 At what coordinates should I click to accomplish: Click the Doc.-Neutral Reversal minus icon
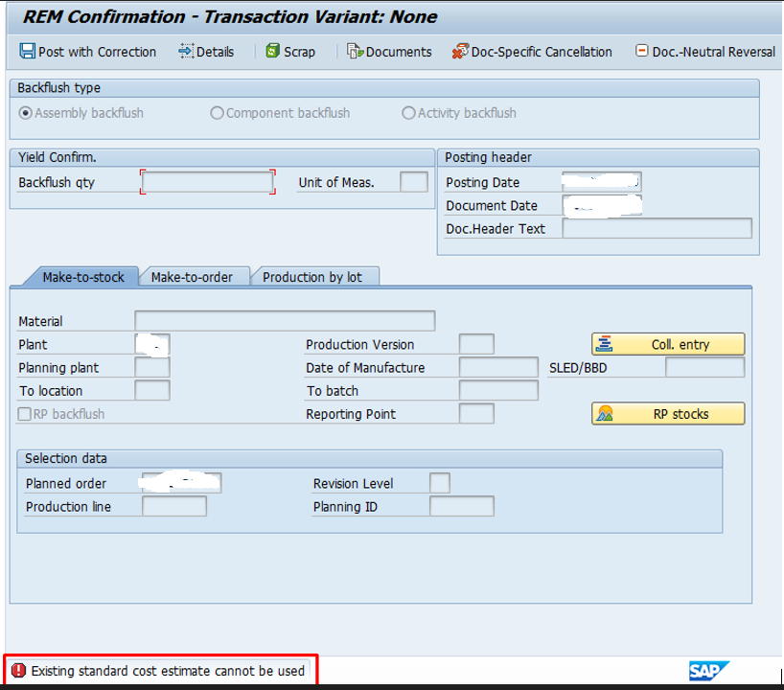tap(641, 51)
